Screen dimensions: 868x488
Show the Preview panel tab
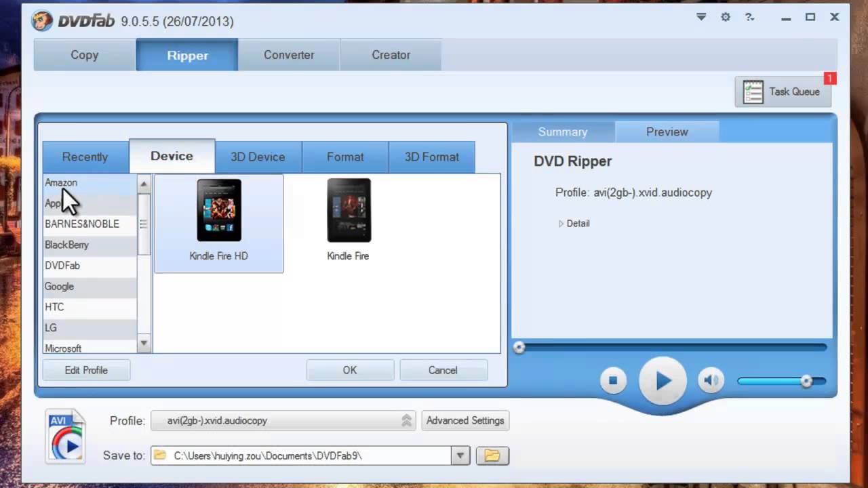click(667, 132)
